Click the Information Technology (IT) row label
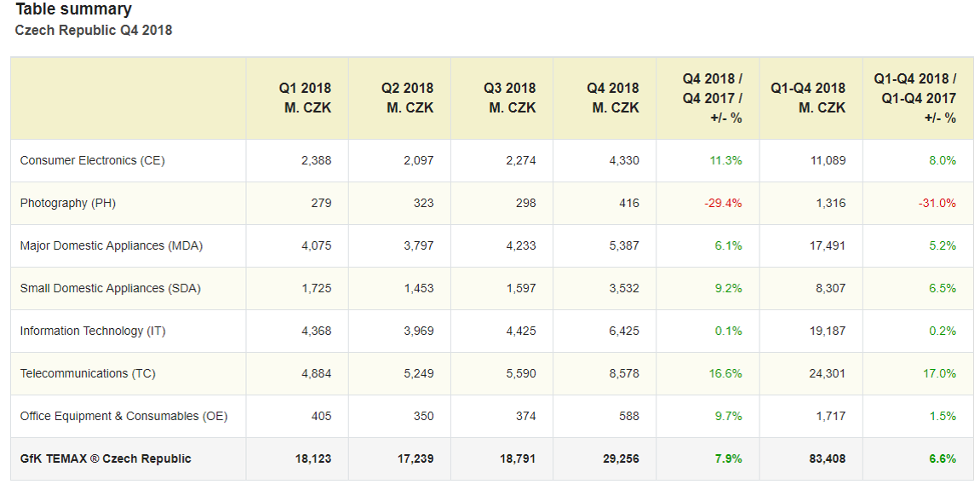980x490 pixels. point(93,331)
